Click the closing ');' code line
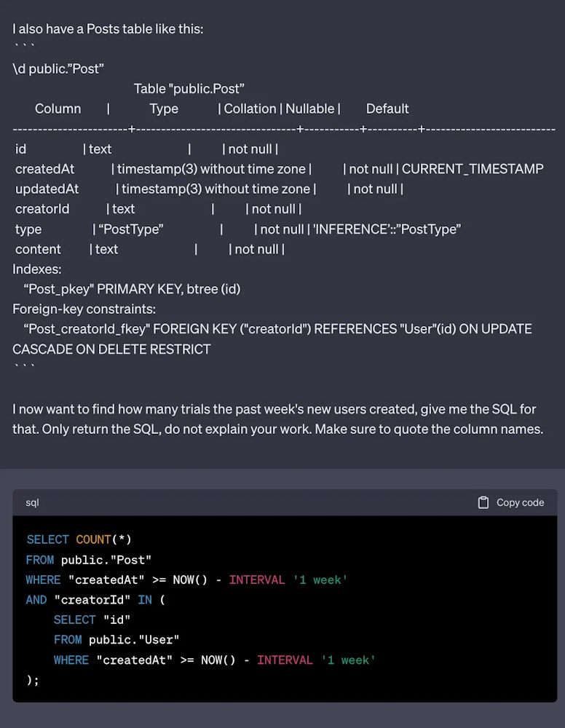This screenshot has width=565, height=728. click(x=33, y=680)
